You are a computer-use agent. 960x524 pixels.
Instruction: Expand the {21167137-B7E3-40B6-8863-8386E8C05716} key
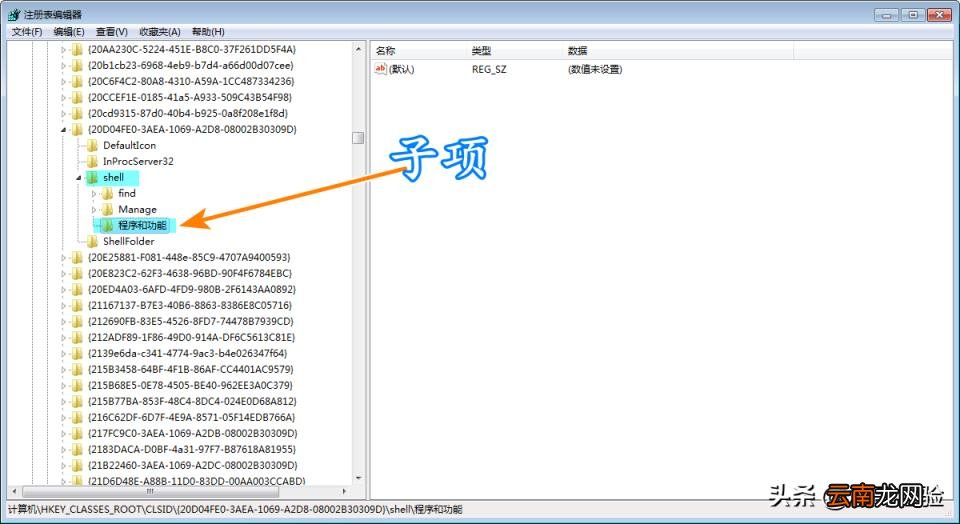click(x=63, y=305)
